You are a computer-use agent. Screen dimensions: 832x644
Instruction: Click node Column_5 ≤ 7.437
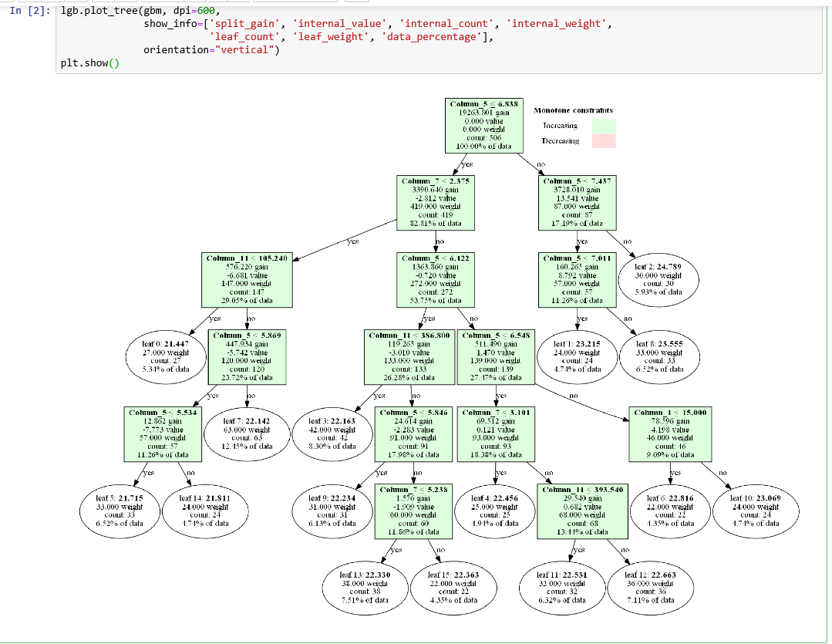pyautogui.click(x=578, y=202)
